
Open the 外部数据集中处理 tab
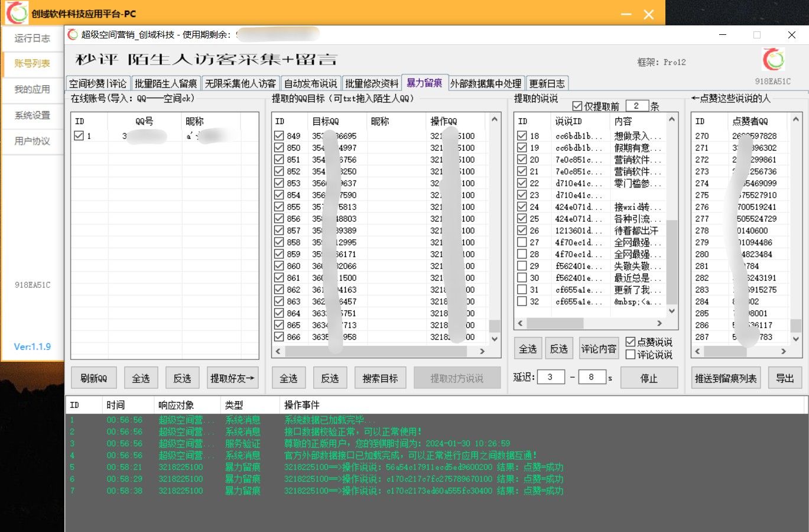pyautogui.click(x=486, y=83)
